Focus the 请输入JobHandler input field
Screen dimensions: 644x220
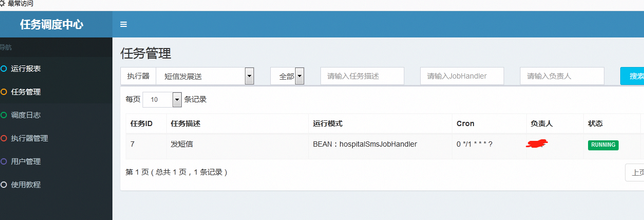pos(462,76)
